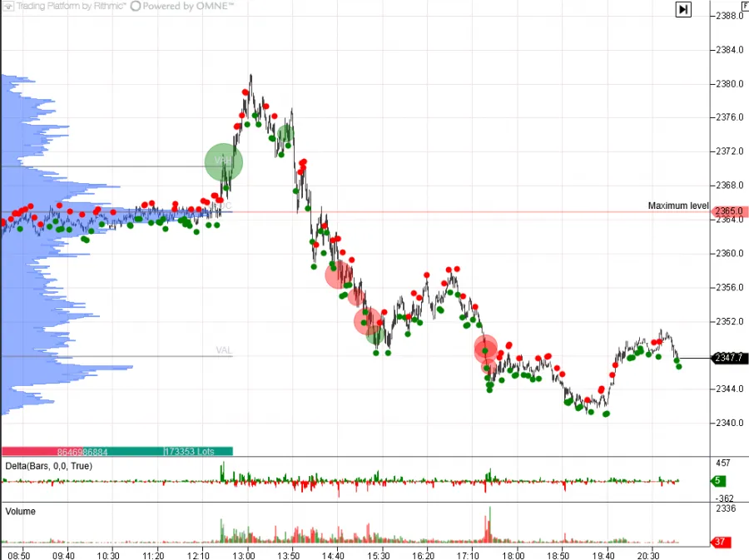Click the 18:00 time axis label

(x=513, y=555)
